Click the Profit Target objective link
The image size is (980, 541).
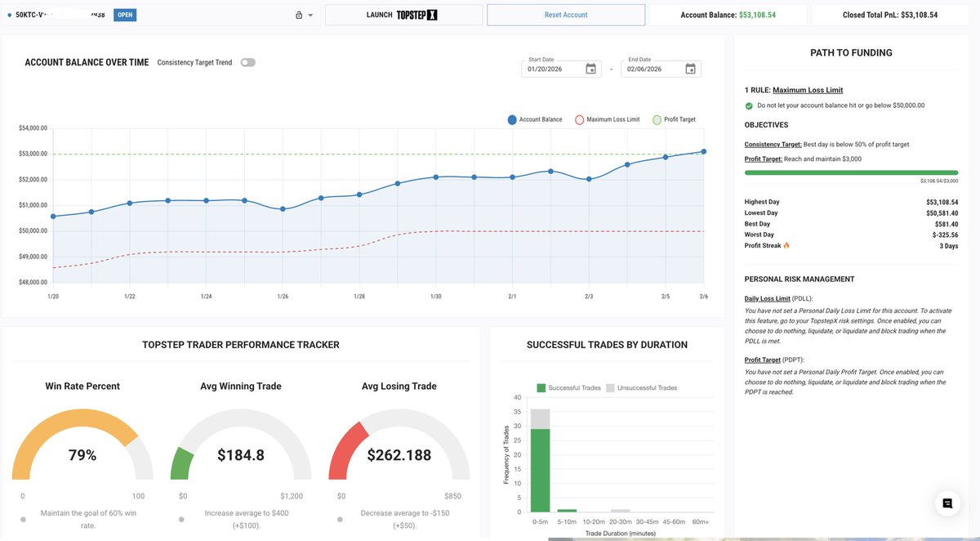pyautogui.click(x=763, y=159)
